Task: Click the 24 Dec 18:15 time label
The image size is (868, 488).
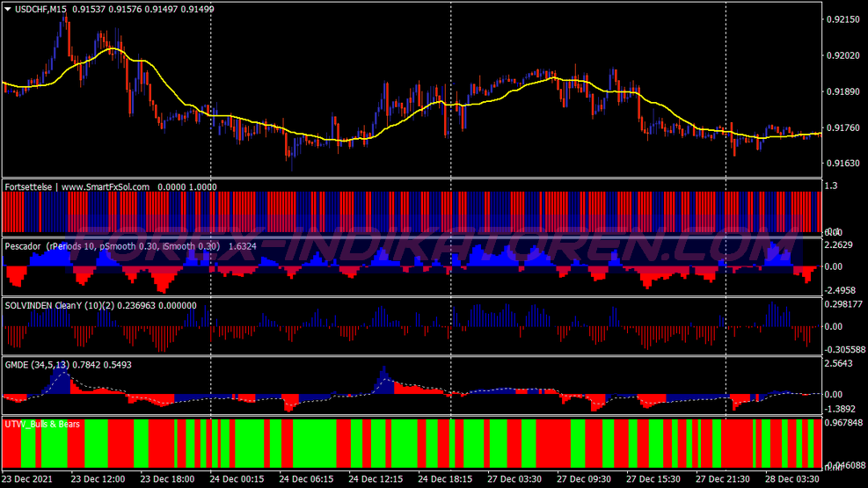Action: click(x=445, y=479)
